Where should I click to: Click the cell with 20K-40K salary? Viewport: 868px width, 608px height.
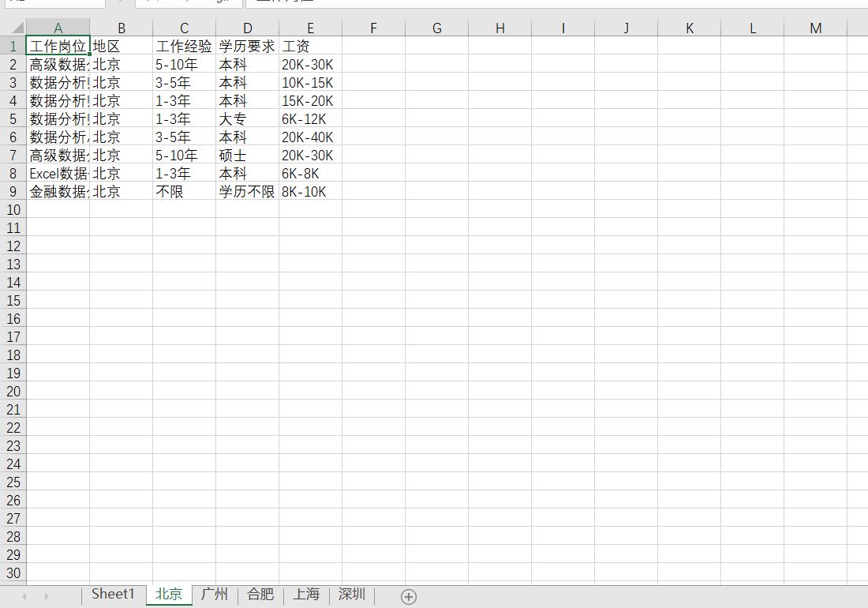coord(311,137)
